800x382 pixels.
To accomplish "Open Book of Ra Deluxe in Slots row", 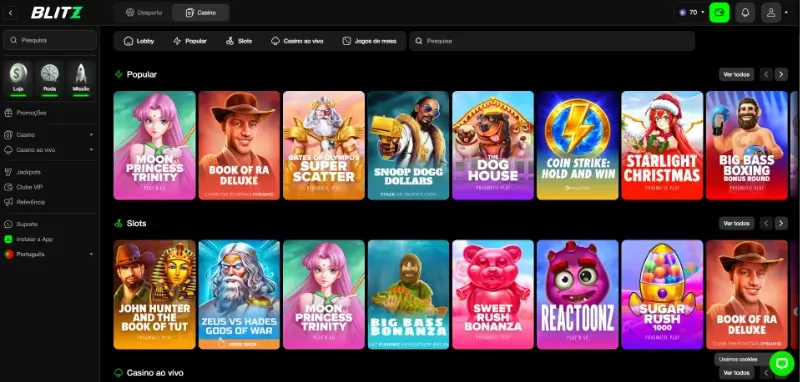I will (747, 295).
